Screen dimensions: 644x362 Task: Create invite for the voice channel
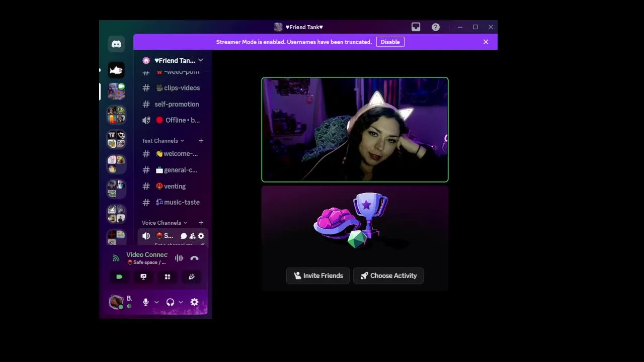[192, 236]
